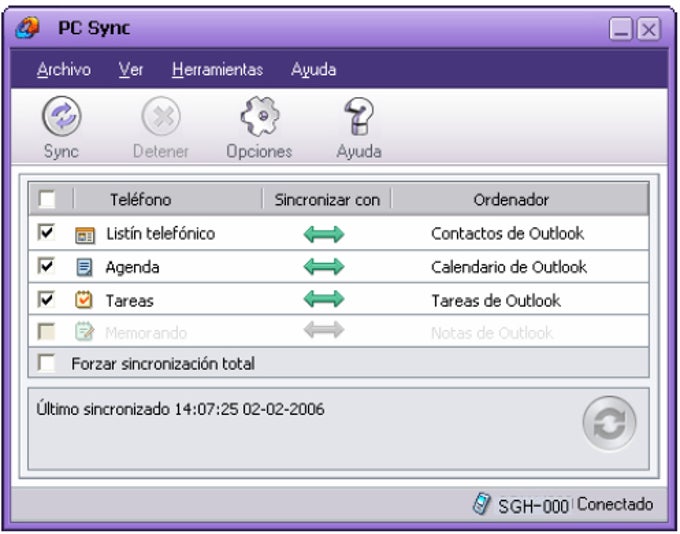Close the PC Sync window
Viewport: 680px width, 534px height.
pos(649,29)
